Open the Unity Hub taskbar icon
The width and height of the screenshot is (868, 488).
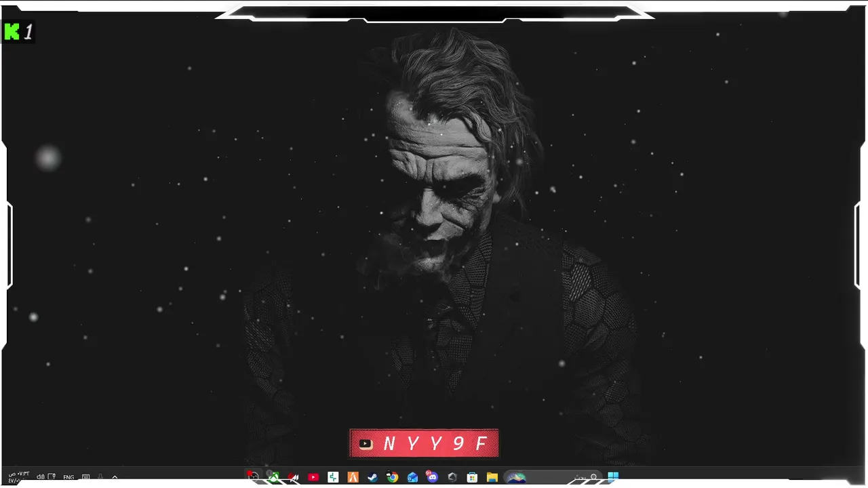click(452, 477)
